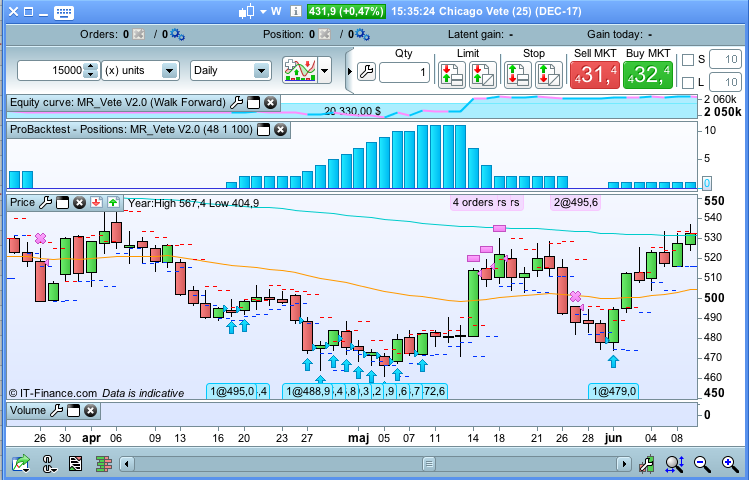
Task: Click the wrench-pencil settings icon bottom right
Action: 646,463
